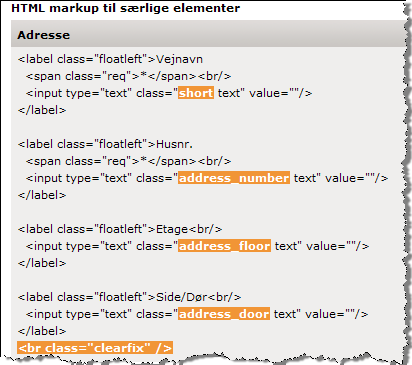Click the first span class="req" line

(x=129, y=76)
